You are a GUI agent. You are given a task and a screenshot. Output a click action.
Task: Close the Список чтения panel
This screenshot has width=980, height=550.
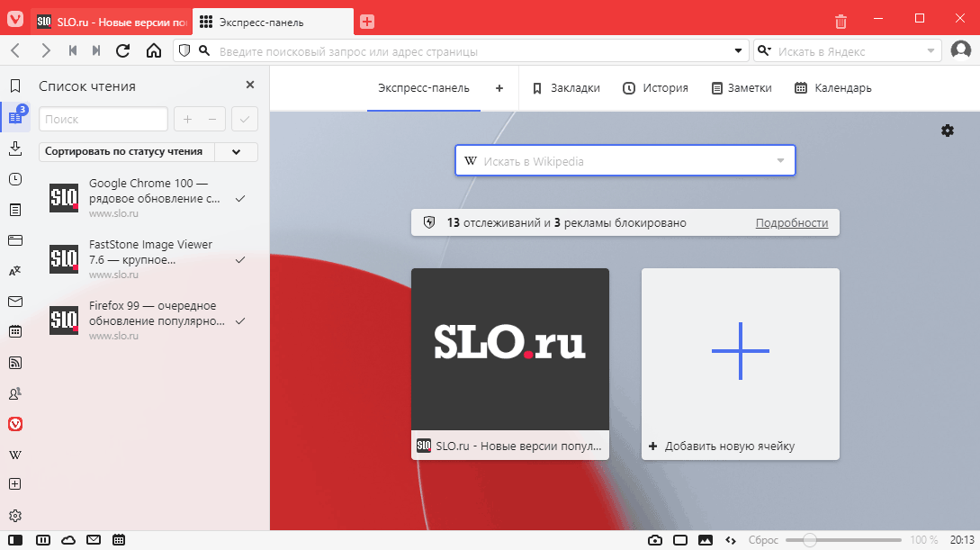[x=250, y=85]
